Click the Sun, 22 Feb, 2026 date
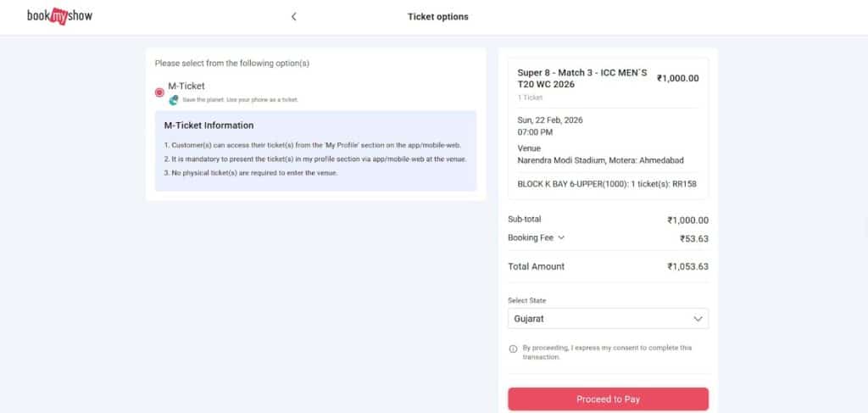Image resolution: width=868 pixels, height=413 pixels. pos(550,120)
